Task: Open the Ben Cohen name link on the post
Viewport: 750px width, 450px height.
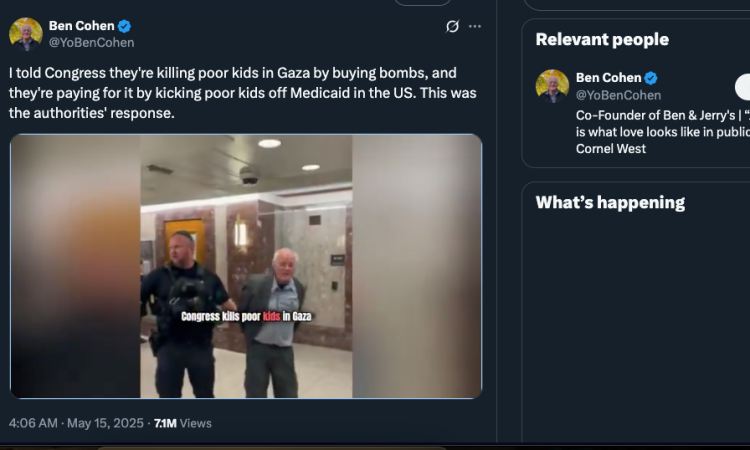Action: [81, 26]
